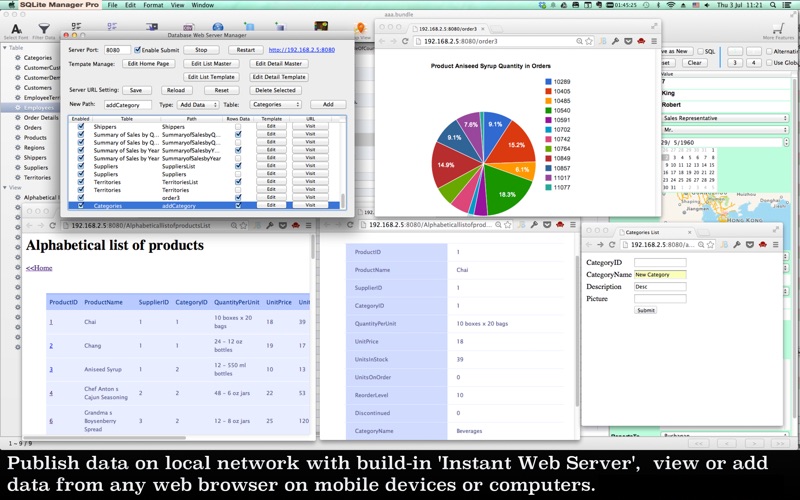The height and width of the screenshot is (500, 800).
Task: Click Submit in the Categories List form
Action: click(x=645, y=310)
